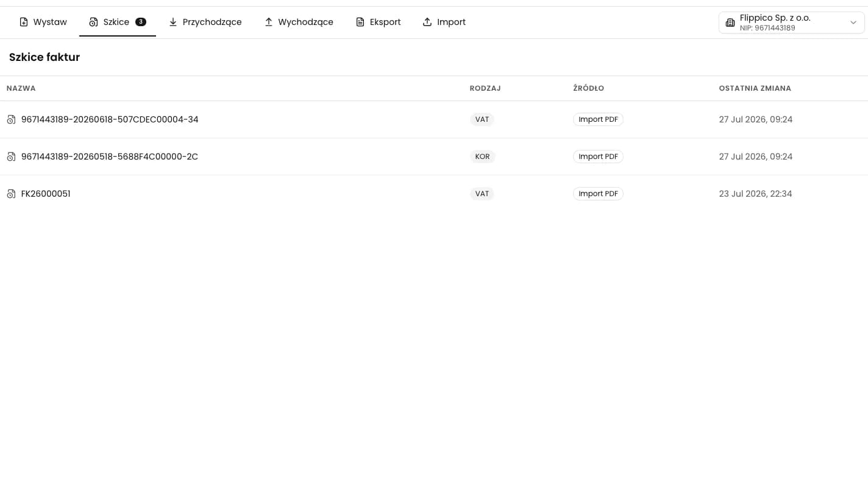This screenshot has width=868, height=491.
Task: Select the Szkice tab label
Action: 116,22
